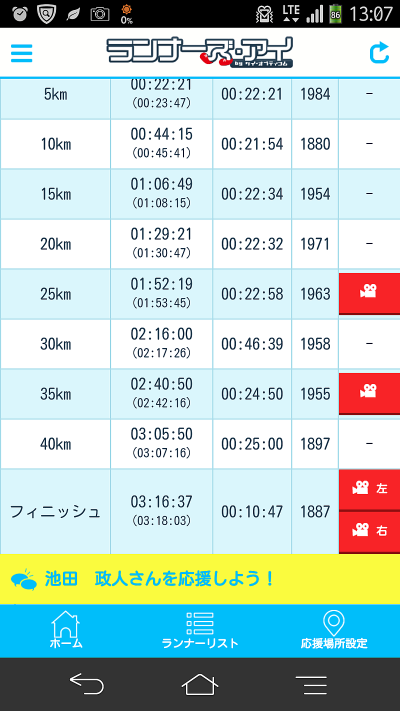400x711 pixels.
Task: Open the hamburger menu icon
Action: click(21, 53)
